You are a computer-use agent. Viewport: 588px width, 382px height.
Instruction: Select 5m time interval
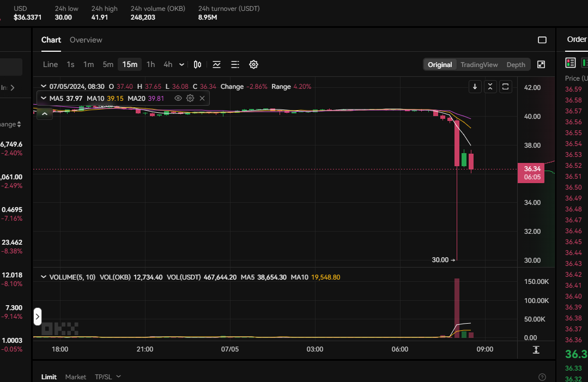point(108,64)
